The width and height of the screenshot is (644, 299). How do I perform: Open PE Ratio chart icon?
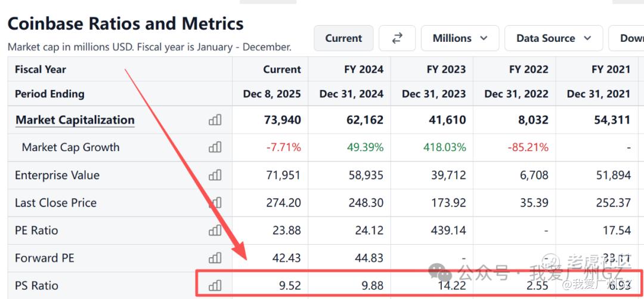click(215, 230)
